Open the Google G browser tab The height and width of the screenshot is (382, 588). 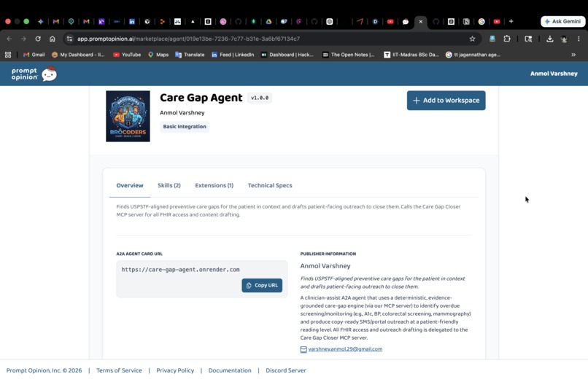tap(481, 21)
